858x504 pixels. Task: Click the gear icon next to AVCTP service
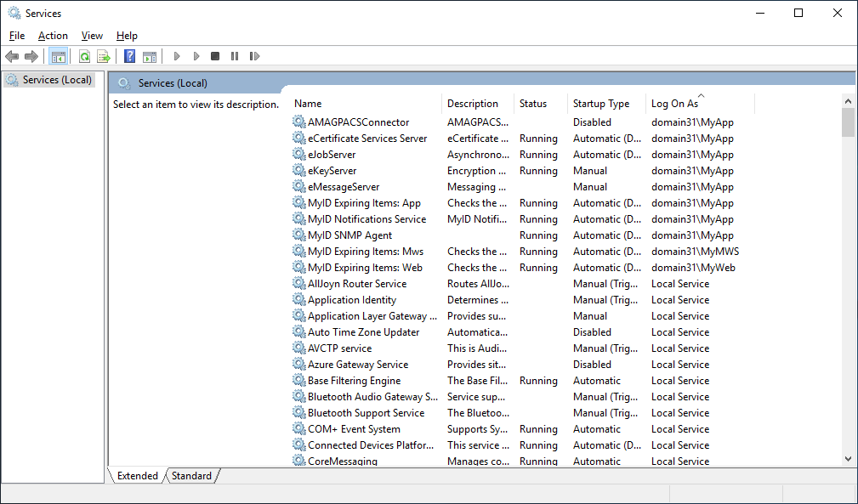(298, 348)
